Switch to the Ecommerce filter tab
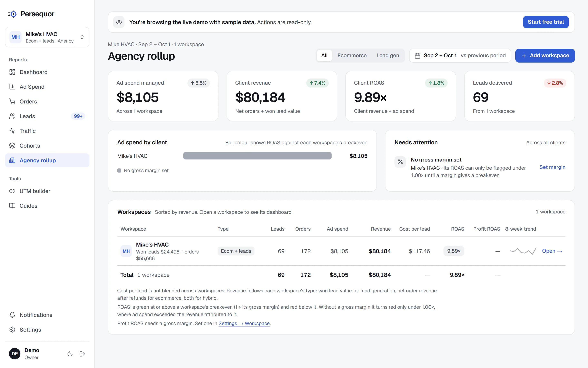This screenshot has width=588, height=368. pos(352,55)
